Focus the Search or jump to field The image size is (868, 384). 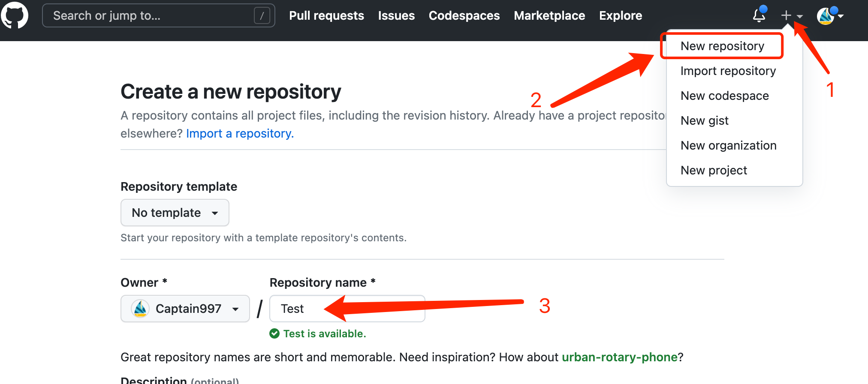pyautogui.click(x=158, y=15)
